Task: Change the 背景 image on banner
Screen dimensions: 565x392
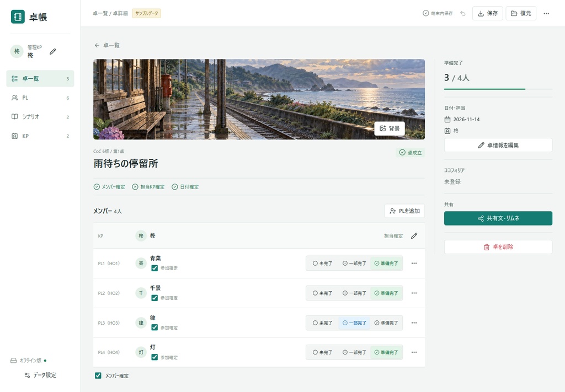Action: tap(390, 128)
